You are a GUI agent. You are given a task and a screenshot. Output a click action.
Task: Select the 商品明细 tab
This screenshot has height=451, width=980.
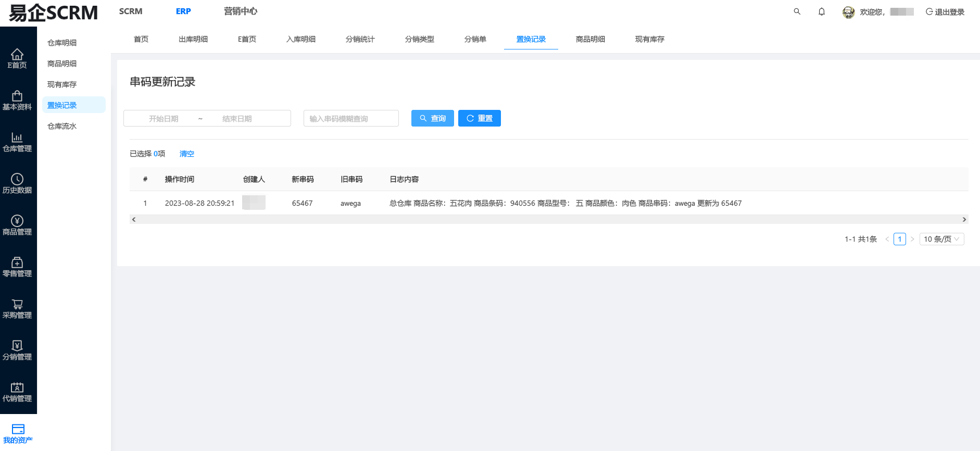(x=590, y=39)
